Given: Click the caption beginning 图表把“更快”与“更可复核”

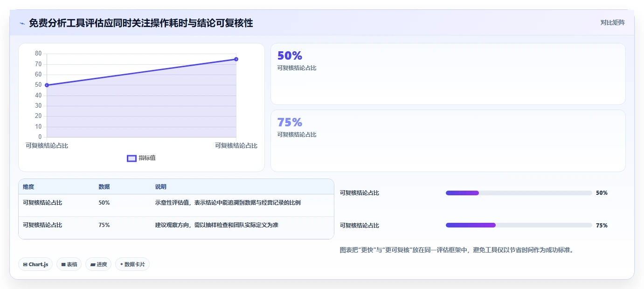Looking at the screenshot, I should (x=457, y=250).
